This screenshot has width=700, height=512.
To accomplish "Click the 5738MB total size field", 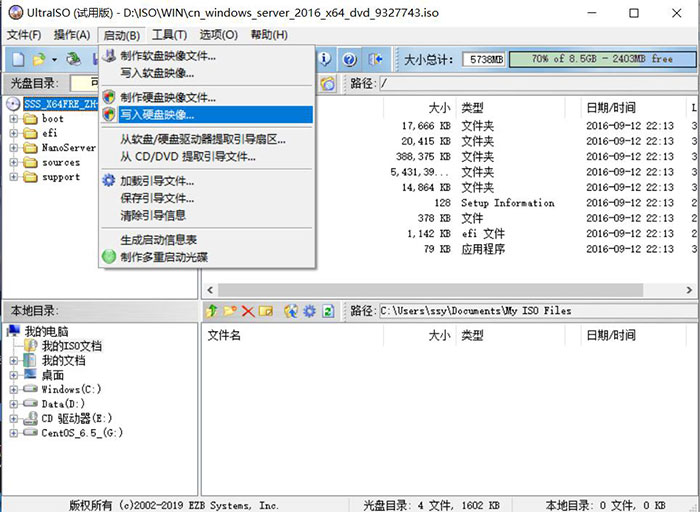I will (484, 59).
